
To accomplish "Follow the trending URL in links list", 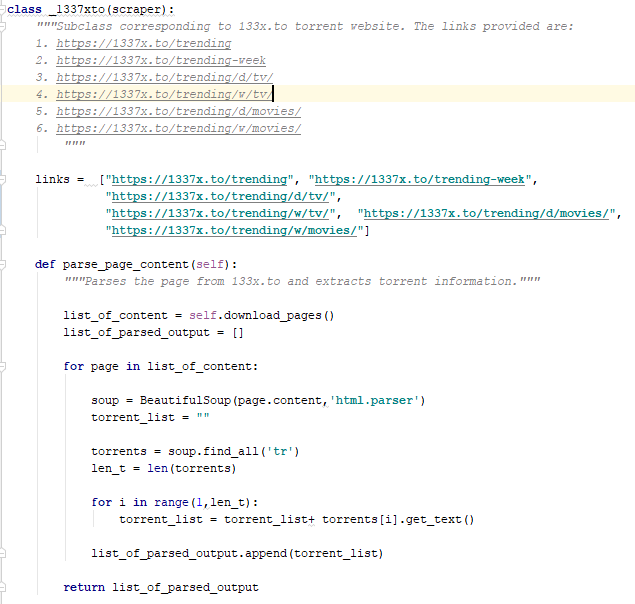I will 199,179.
